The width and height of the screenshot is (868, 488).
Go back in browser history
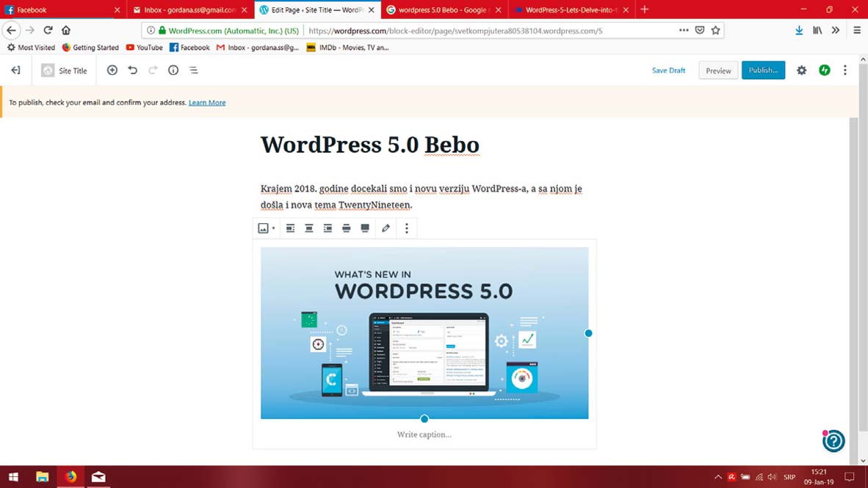(x=12, y=30)
